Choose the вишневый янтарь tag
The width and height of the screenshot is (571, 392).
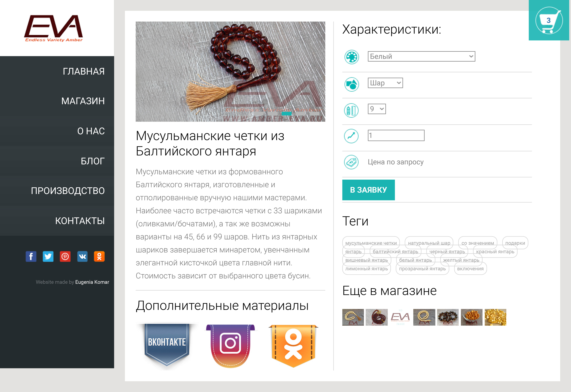click(366, 260)
